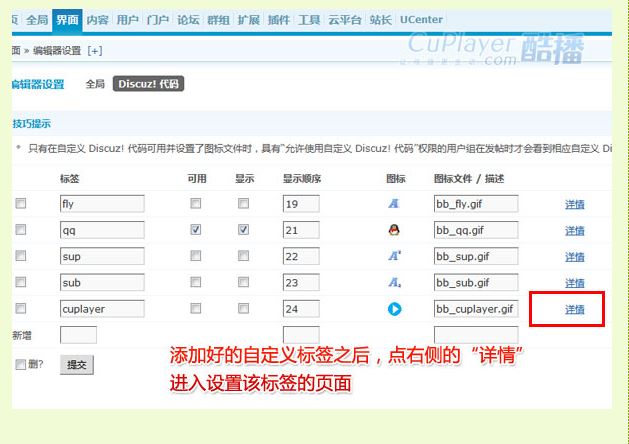
Task: Open the 群组 top menu
Action: (218, 20)
